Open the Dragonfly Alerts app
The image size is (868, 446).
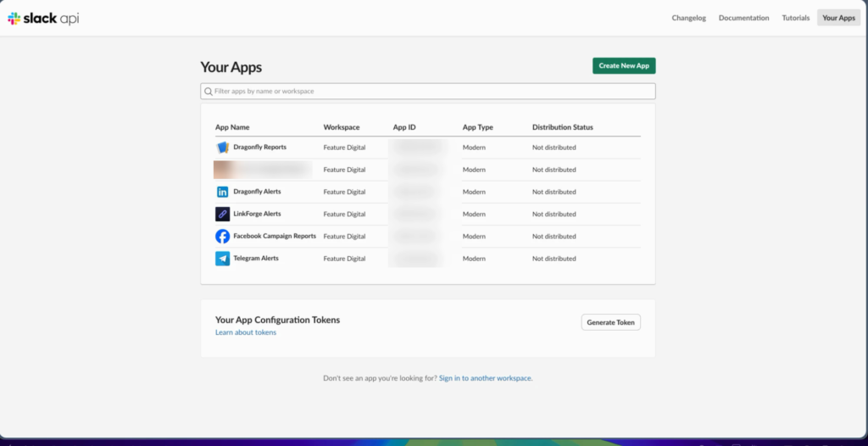coord(257,192)
